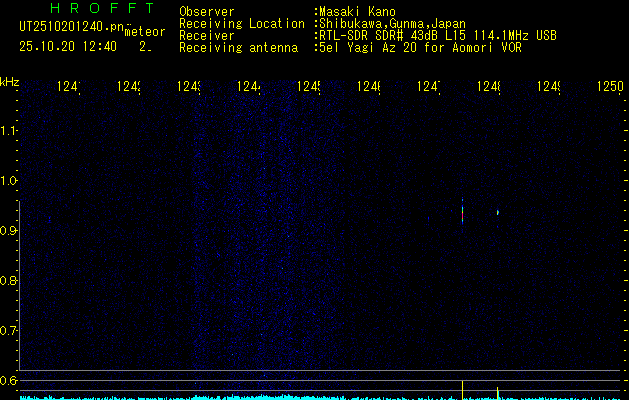Click the observer name Masaki Kano
Viewport: 629px width, 400px height.
[357, 12]
